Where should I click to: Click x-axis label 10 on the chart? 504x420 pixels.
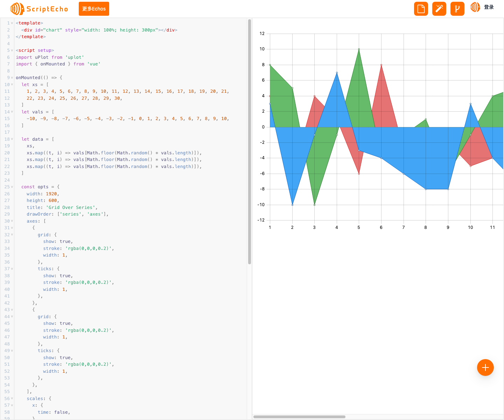[470, 227]
